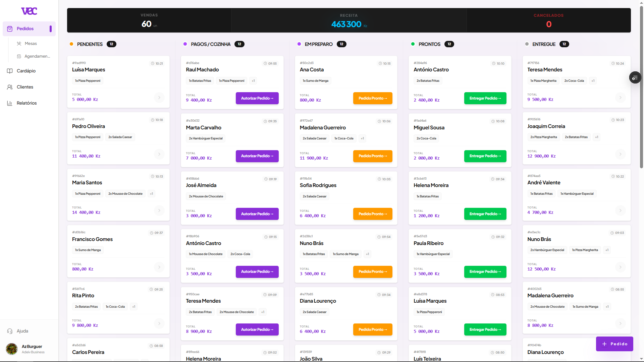Open arrow on Madalena Guerreiro delivered order
This screenshot has height=362, width=644.
click(621, 323)
